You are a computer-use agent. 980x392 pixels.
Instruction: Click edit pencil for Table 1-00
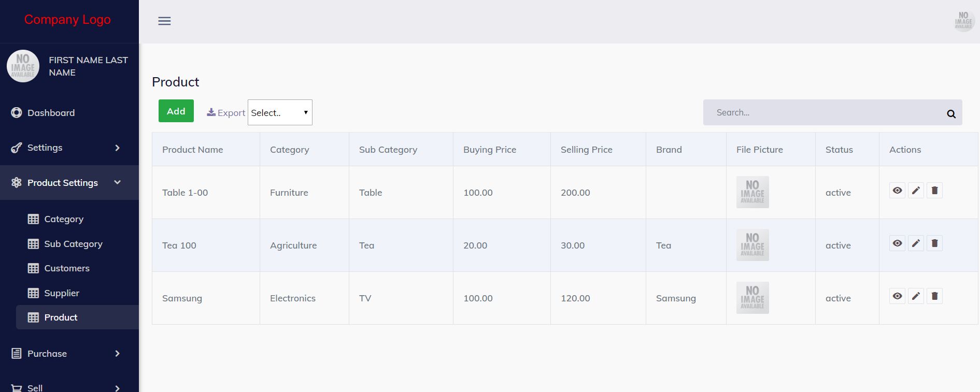coord(916,191)
